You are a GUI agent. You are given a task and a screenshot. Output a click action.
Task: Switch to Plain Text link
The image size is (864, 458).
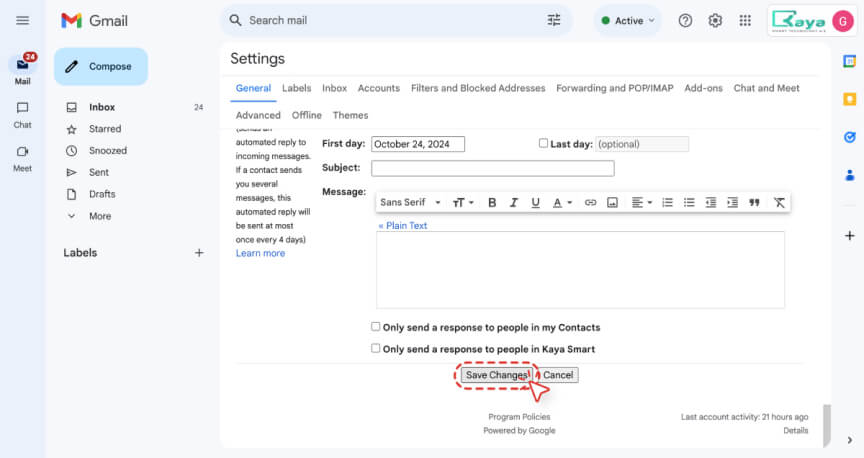(403, 225)
